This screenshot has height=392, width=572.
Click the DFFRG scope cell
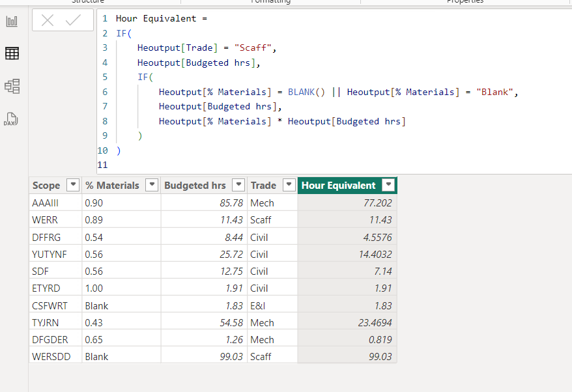pyautogui.click(x=55, y=237)
